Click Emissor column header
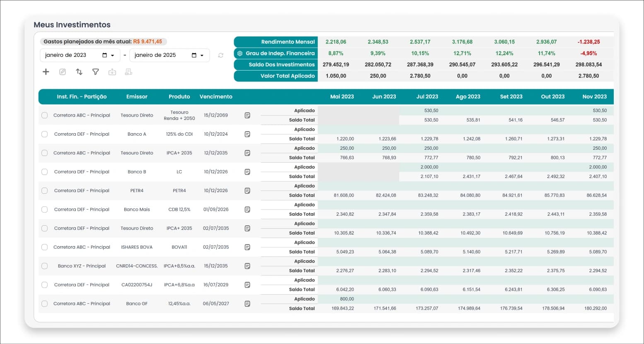The height and width of the screenshot is (344, 644). coord(137,97)
